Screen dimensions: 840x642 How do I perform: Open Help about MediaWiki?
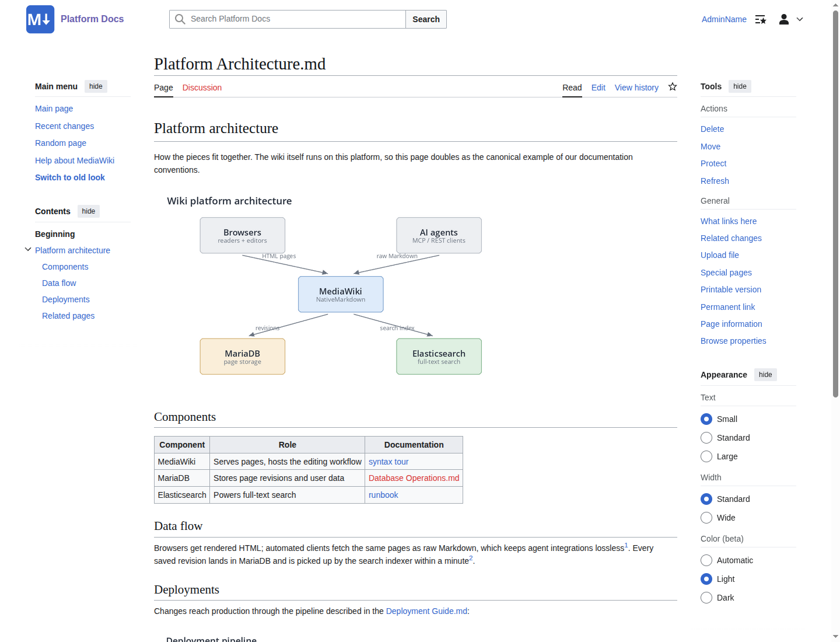75,160
